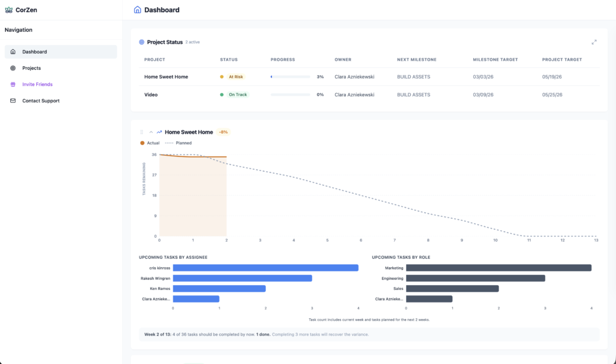This screenshot has height=364, width=616.
Task: Go to Projects in the sidebar
Action: 31,68
